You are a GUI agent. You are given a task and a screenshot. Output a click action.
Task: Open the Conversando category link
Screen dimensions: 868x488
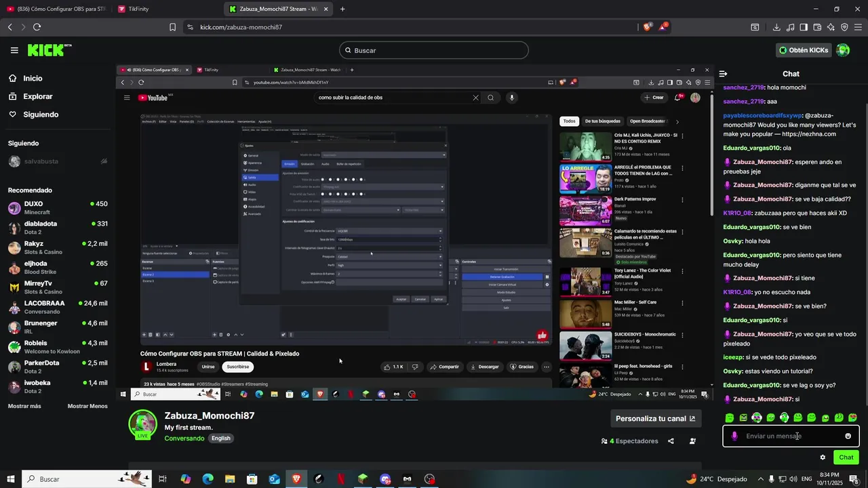point(184,439)
